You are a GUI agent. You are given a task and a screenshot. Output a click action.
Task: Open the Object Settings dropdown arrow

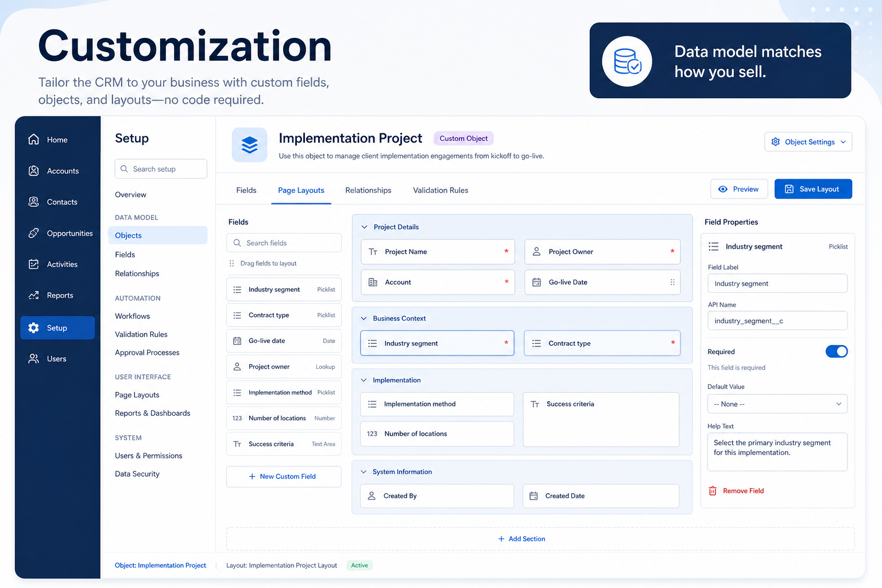pos(843,142)
